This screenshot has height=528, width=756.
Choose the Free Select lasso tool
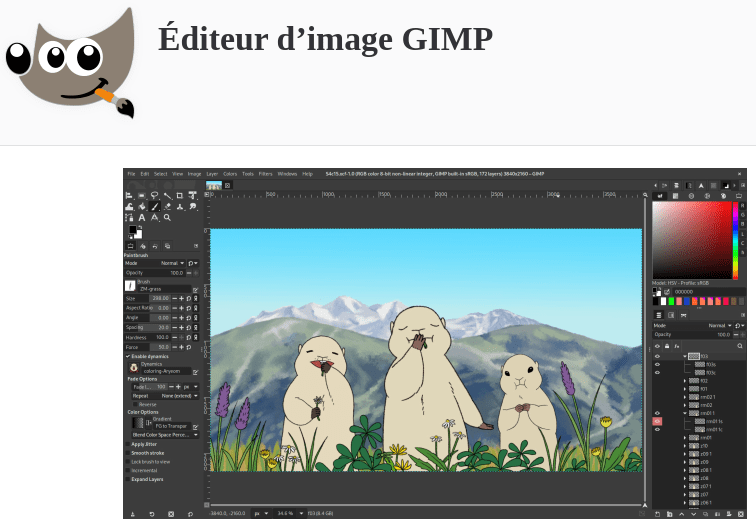(154, 195)
